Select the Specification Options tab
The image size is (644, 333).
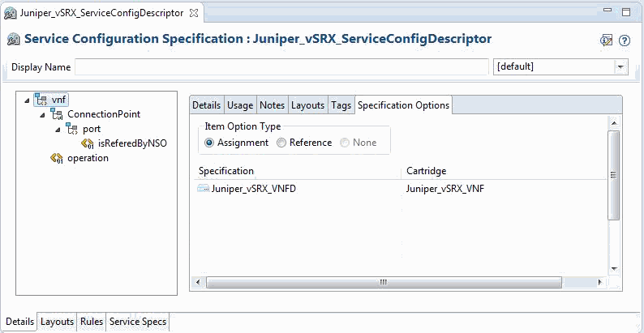pyautogui.click(x=403, y=105)
